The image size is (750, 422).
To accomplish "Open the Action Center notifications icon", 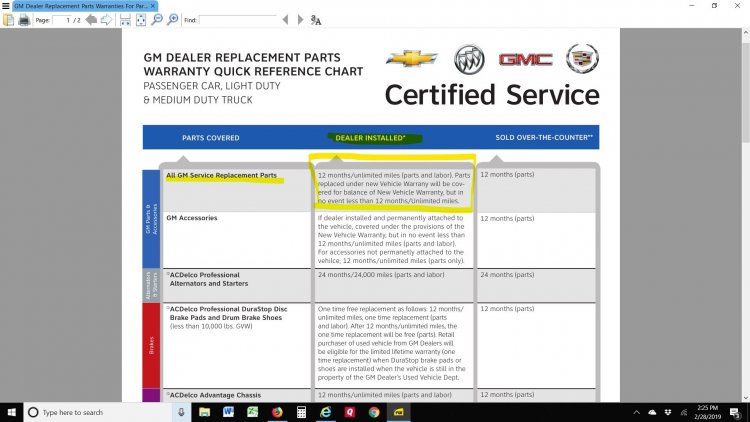I will pyautogui.click(x=735, y=412).
